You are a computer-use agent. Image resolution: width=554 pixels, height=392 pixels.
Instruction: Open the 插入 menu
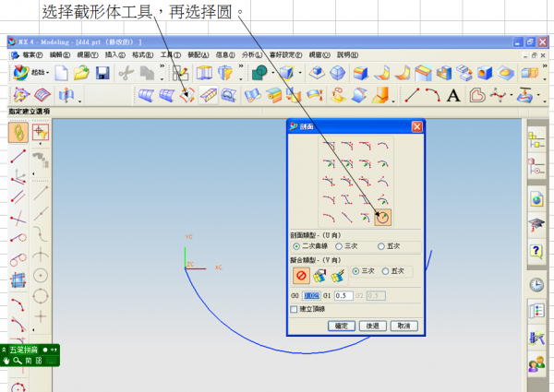(114, 54)
